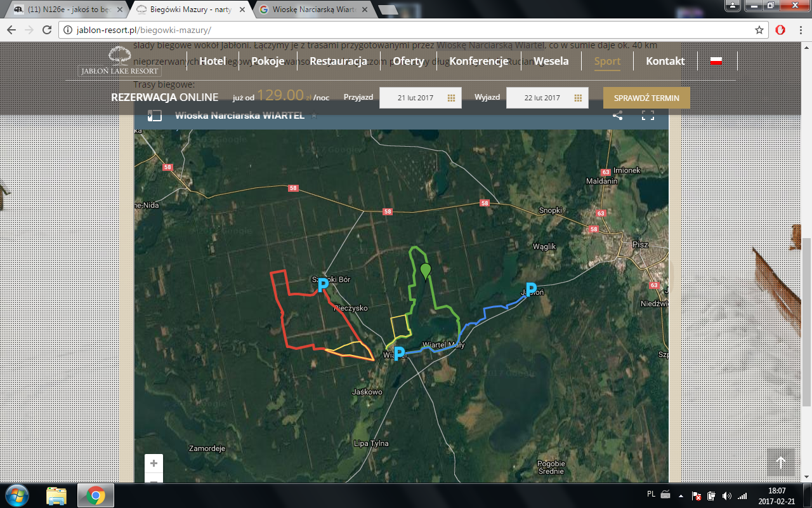Open Windows Explorer from the taskbar

click(56, 495)
